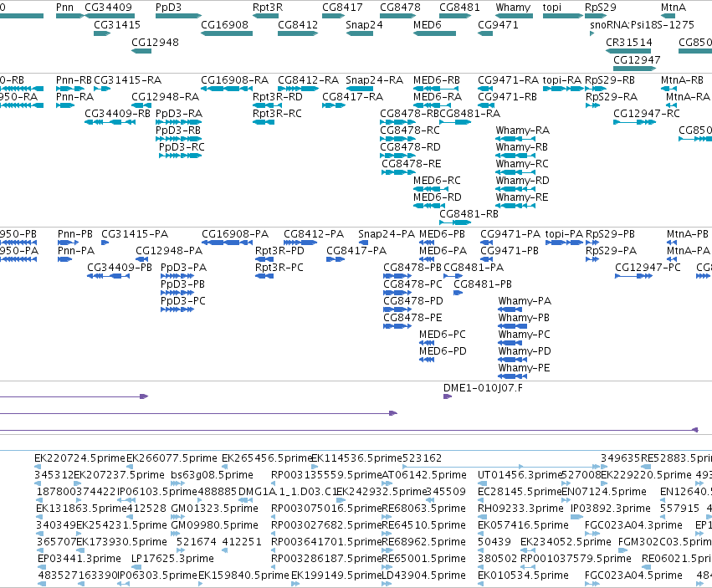The image size is (712, 588).
Task: Click the DME1-010J07.F feature label
Action: [x=483, y=388]
